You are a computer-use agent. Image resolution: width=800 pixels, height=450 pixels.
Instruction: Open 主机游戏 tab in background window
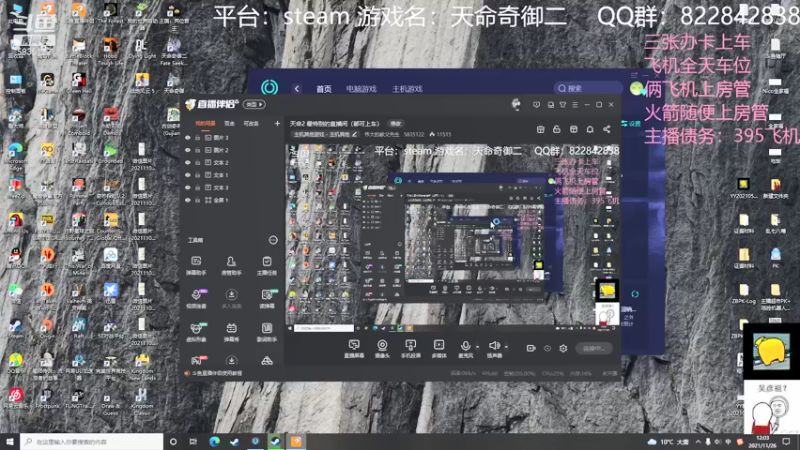(x=407, y=89)
